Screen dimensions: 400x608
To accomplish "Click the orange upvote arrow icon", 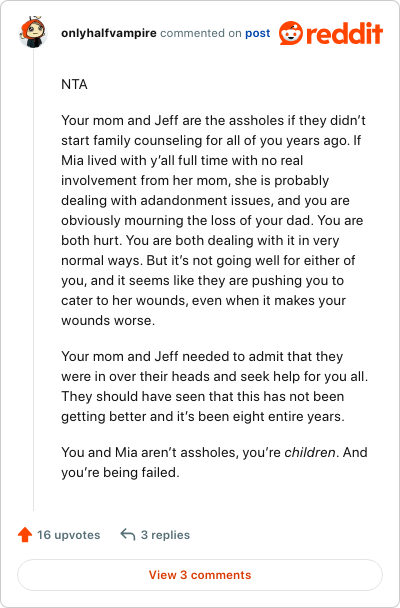I will pos(25,535).
